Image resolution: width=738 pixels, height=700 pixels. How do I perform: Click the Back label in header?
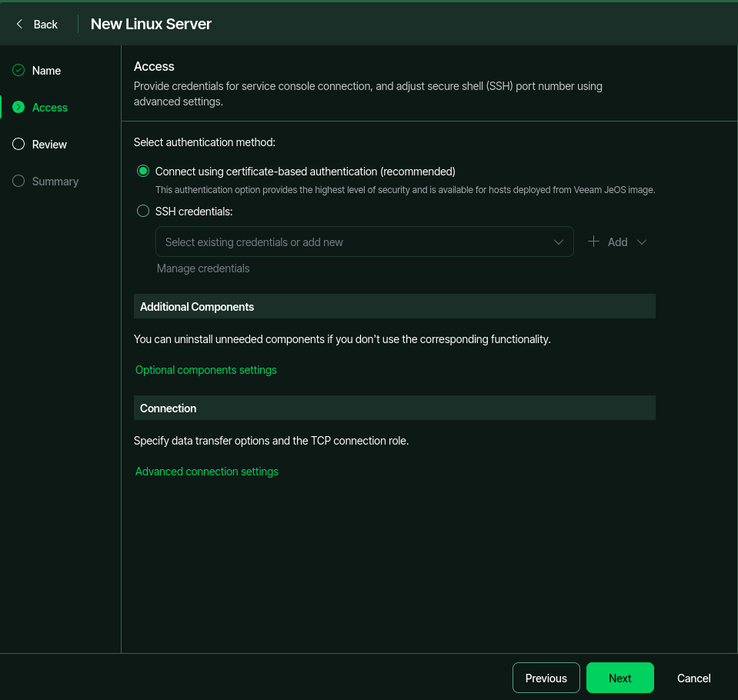click(x=45, y=25)
